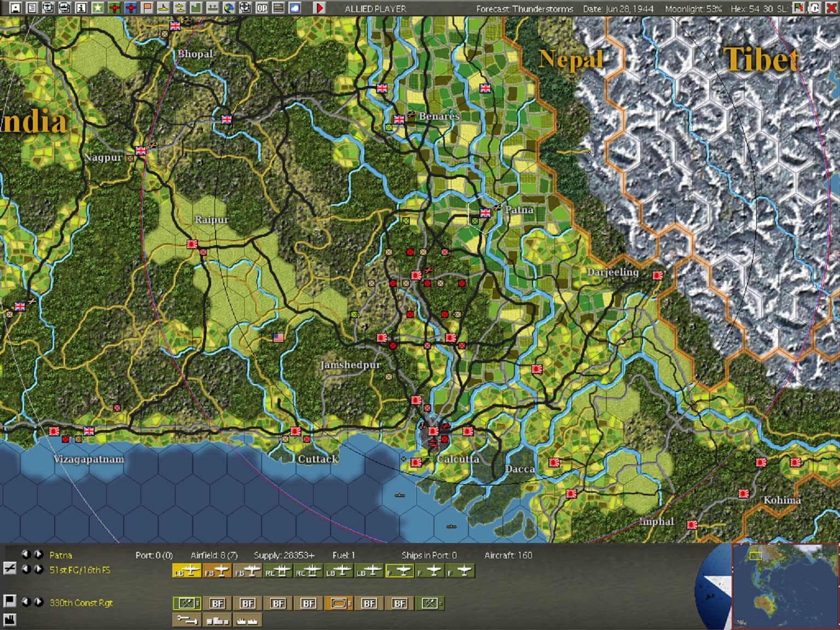The image size is (840, 630).
Task: Go to previous base with Patna left arrow
Action: 25,555
